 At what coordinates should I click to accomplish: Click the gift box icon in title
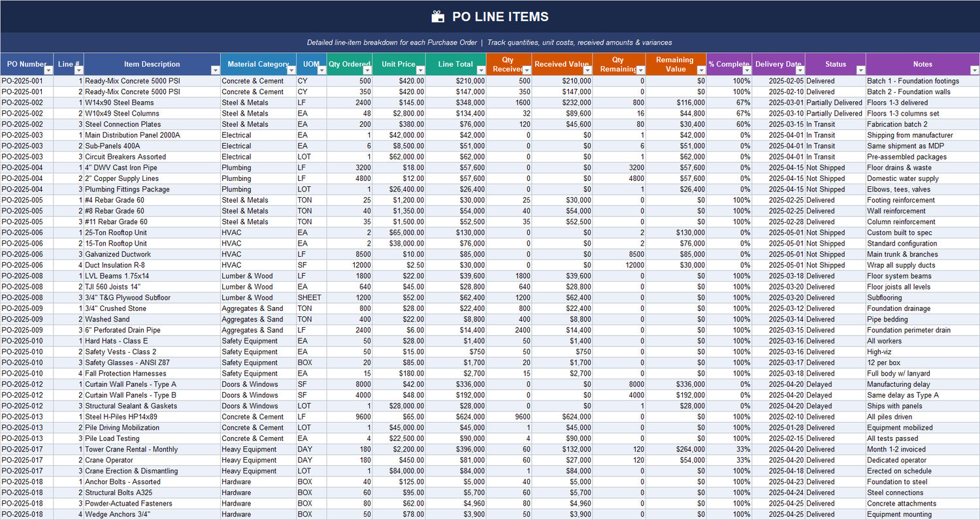pyautogui.click(x=438, y=17)
